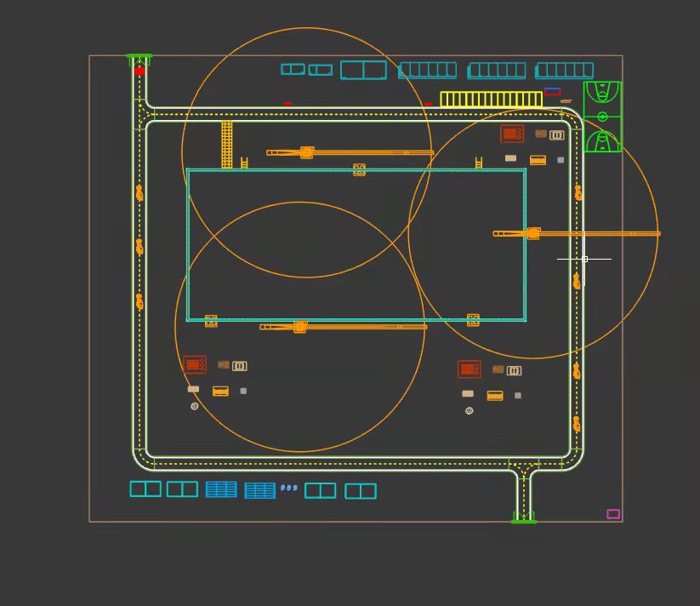Image resolution: width=700 pixels, height=606 pixels.
Task: Pick the large two-bay cyan box in the top row
Action: tap(363, 70)
